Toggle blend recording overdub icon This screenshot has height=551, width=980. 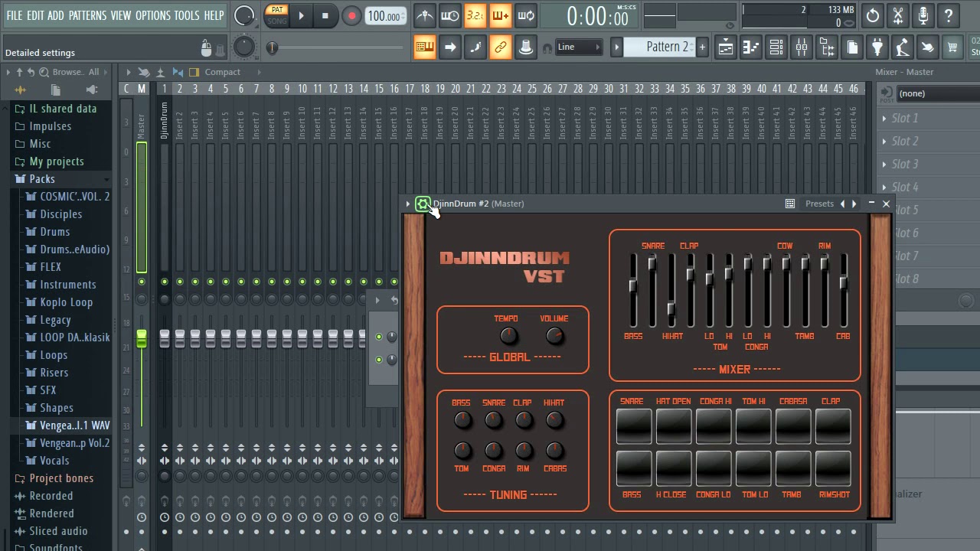point(500,15)
